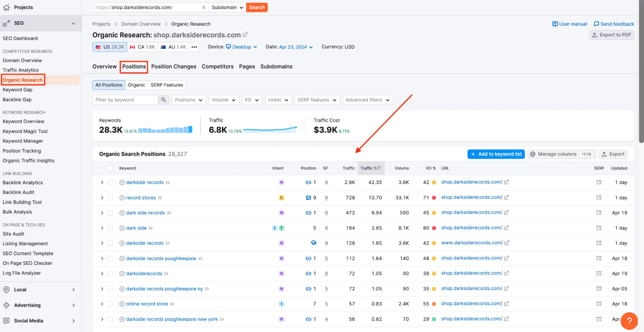
Task: Open Device Desktop dropdown
Action: click(x=242, y=47)
